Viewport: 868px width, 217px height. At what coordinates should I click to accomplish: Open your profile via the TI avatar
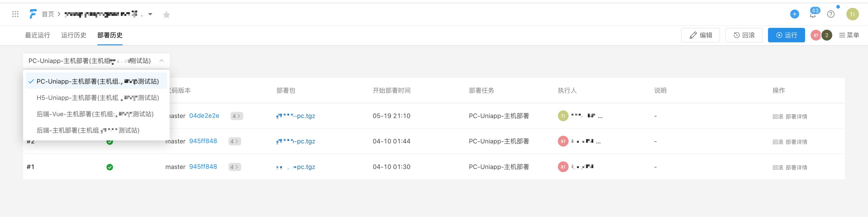[853, 14]
